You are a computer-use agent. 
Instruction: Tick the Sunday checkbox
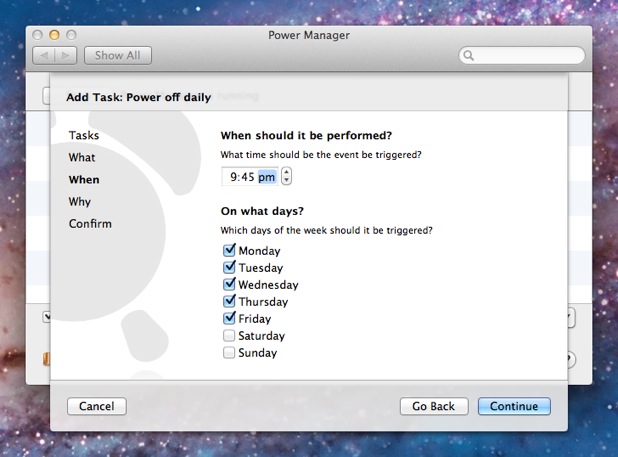(x=229, y=352)
